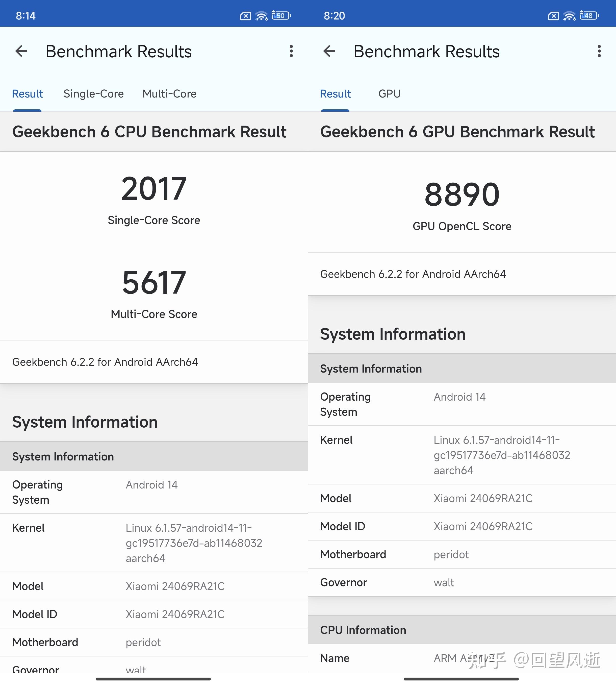Image resolution: width=616 pixels, height=685 pixels.
Task: Tap back arrow on CPU Benchmark Results
Action: pos(21,52)
